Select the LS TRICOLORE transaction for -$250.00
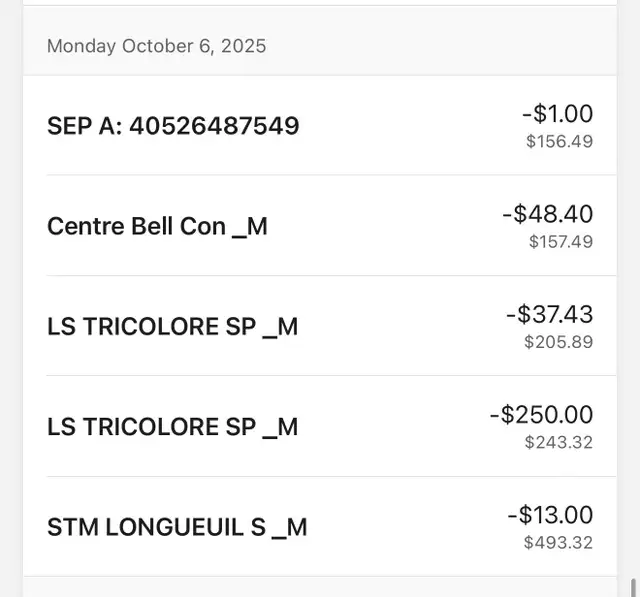 172,426
